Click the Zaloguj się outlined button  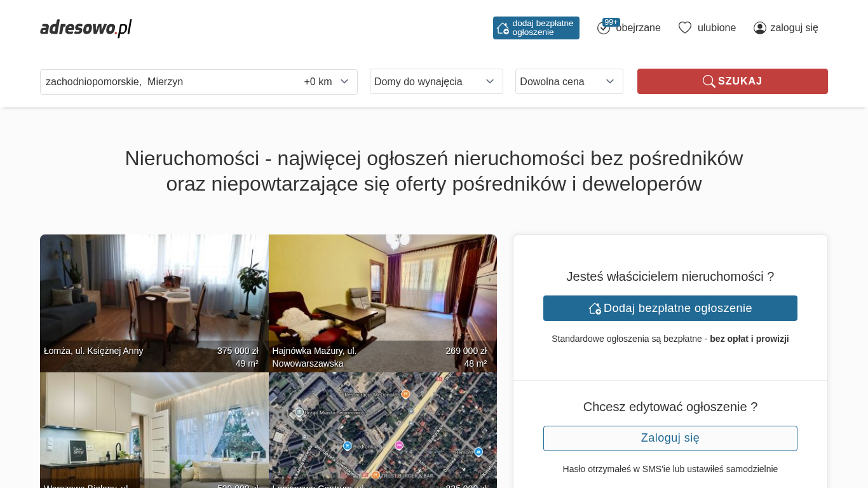click(x=670, y=438)
